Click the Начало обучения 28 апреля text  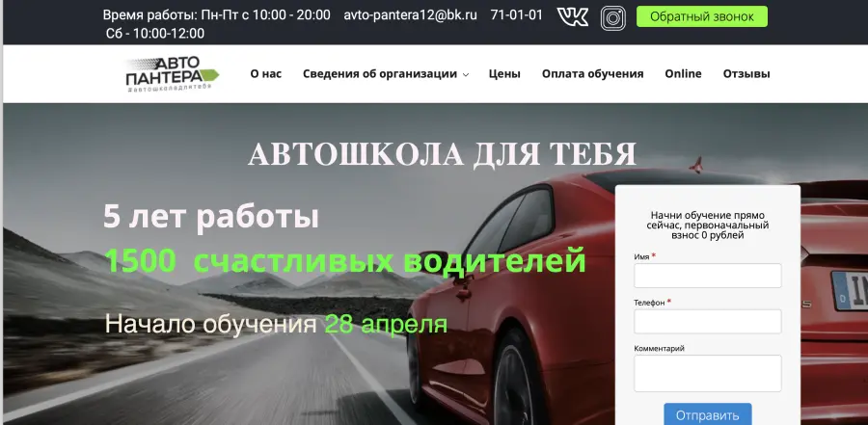point(276,324)
